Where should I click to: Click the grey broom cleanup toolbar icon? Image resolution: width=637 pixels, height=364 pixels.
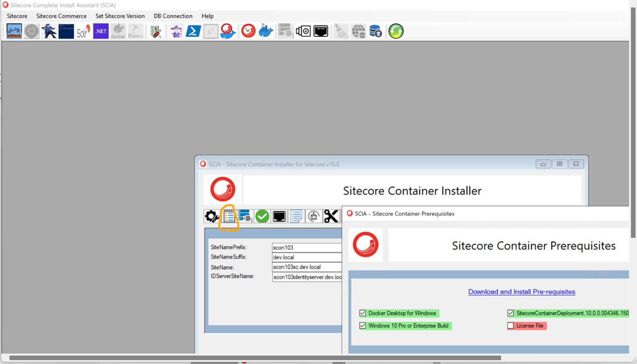point(341,31)
